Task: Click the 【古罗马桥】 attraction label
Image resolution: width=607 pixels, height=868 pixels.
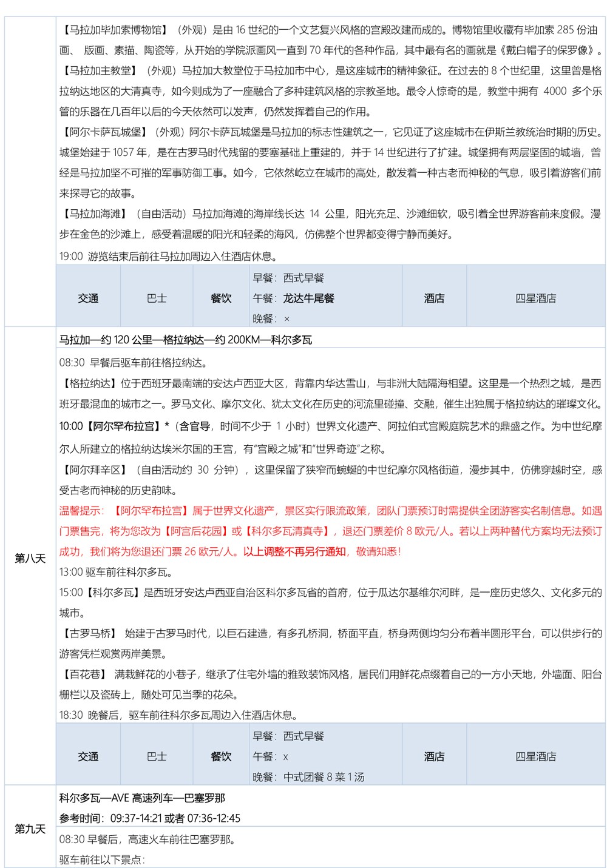Action: coord(89,634)
